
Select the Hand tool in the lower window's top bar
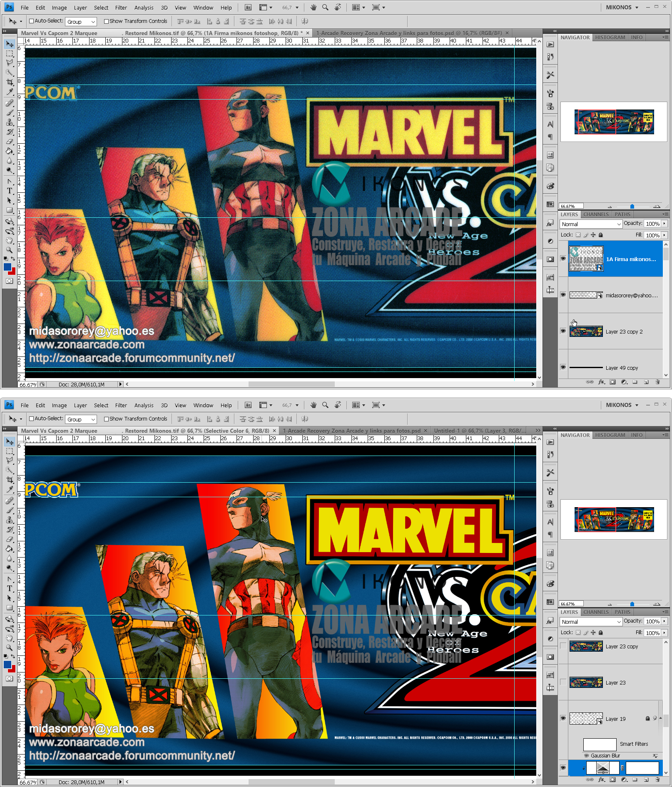tap(314, 405)
